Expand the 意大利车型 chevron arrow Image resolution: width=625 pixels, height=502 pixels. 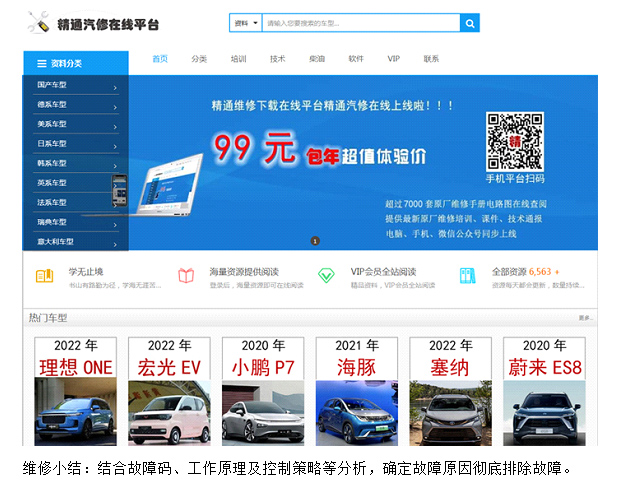coord(115,244)
